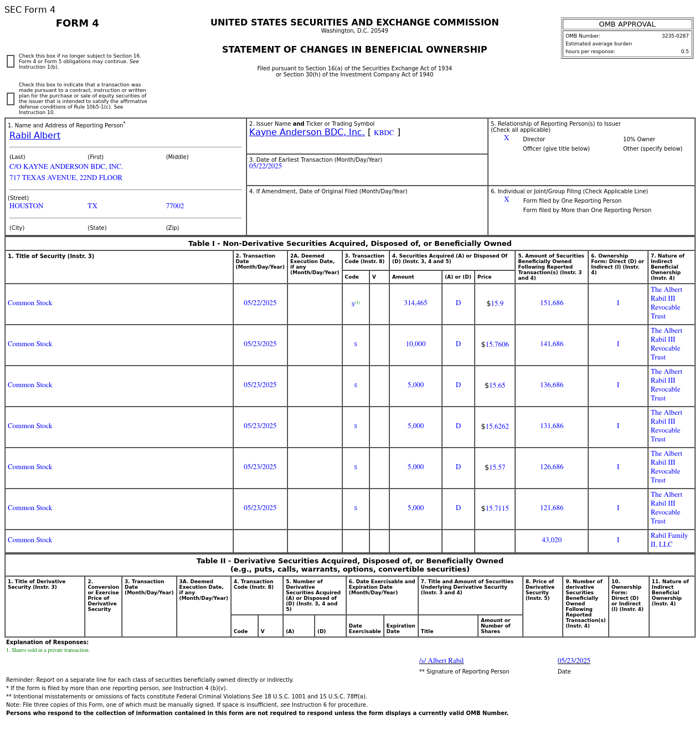Check the Rule 10b5-1(c) transaction plan box
700x730 pixels.
pyautogui.click(x=11, y=99)
